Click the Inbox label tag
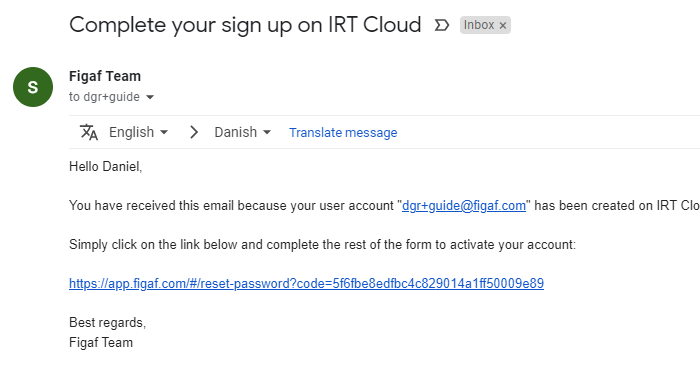The width and height of the screenshot is (700, 370). pyautogui.click(x=479, y=25)
